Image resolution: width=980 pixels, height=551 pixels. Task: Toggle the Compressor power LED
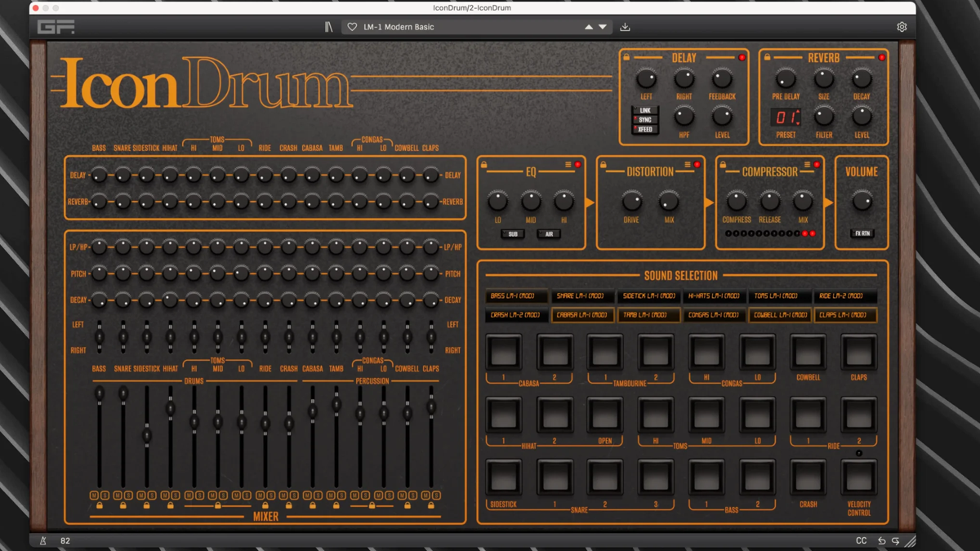(x=816, y=165)
